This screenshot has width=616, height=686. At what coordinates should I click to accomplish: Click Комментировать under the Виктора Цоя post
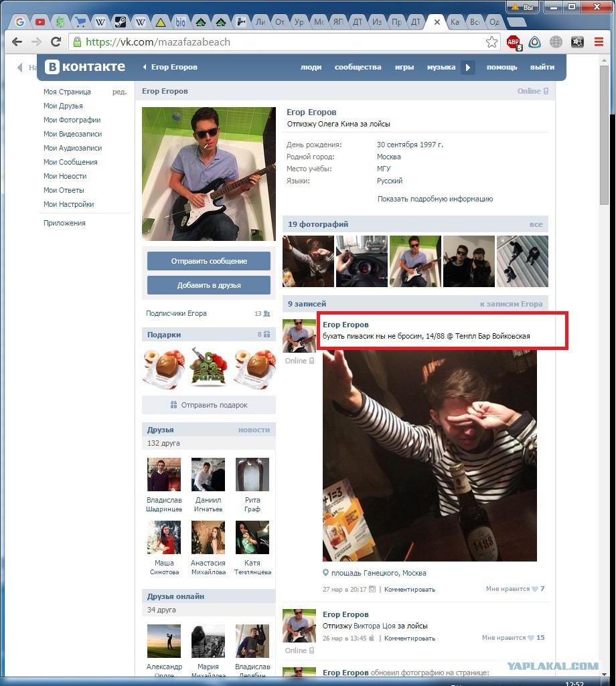tap(410, 638)
